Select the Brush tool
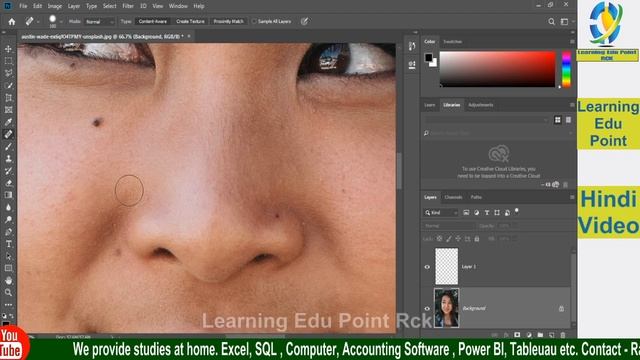The image size is (640, 360). pos(8,147)
